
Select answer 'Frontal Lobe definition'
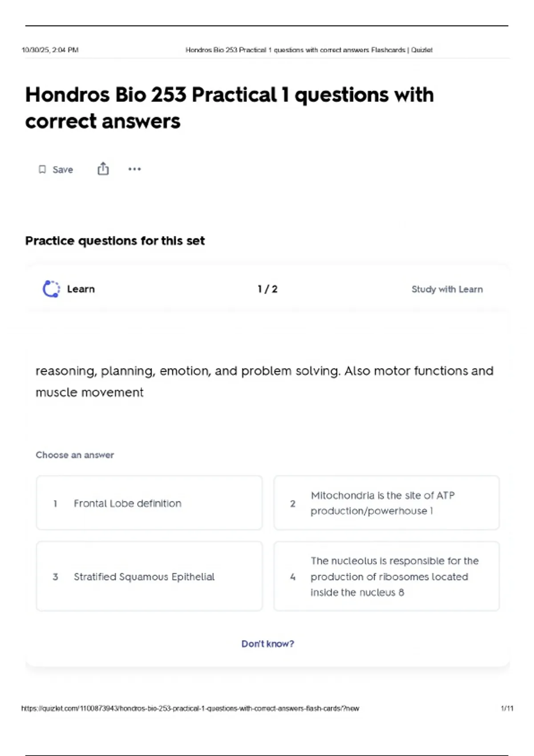149,503
